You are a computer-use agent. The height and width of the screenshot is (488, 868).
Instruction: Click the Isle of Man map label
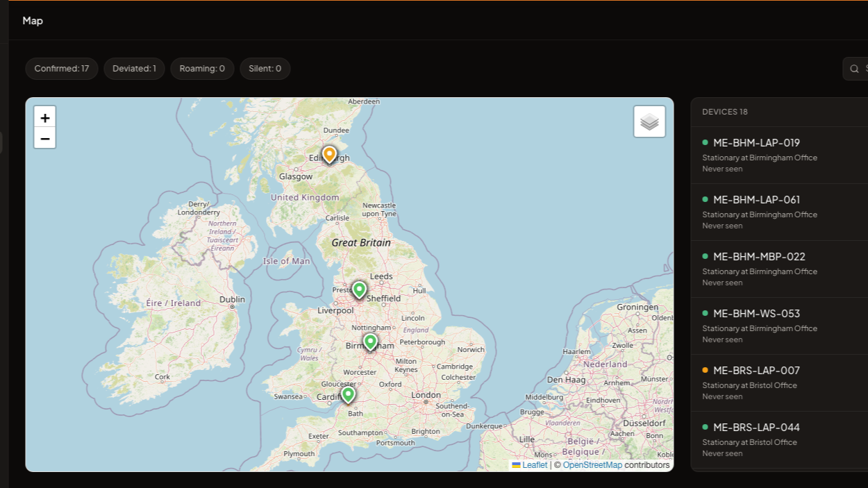pyautogui.click(x=286, y=261)
